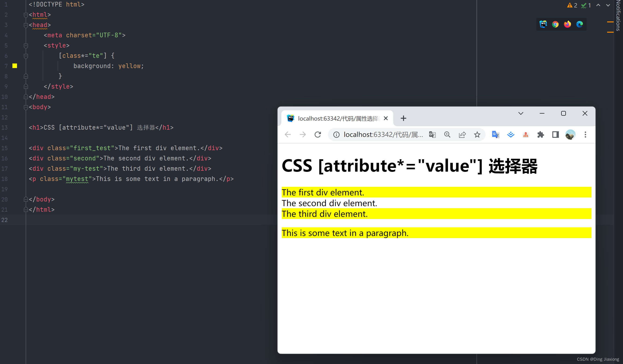
Task: Open page in Firefox browser icon
Action: (567, 24)
